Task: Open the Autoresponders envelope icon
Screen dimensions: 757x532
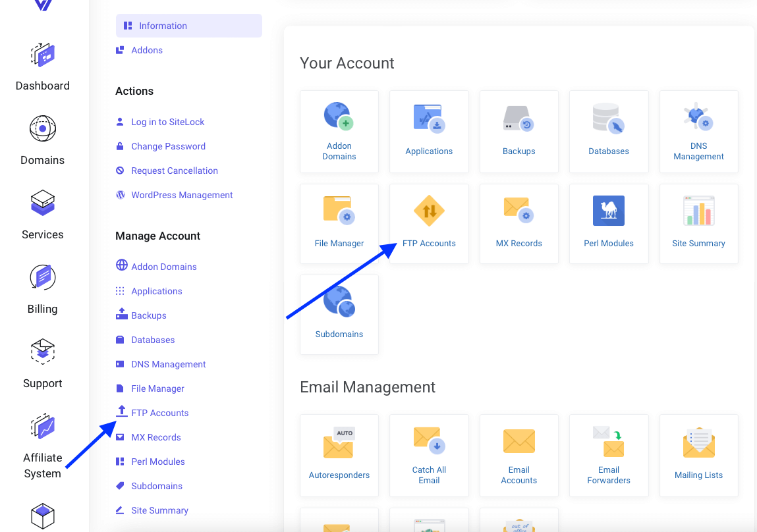Action: click(x=339, y=442)
